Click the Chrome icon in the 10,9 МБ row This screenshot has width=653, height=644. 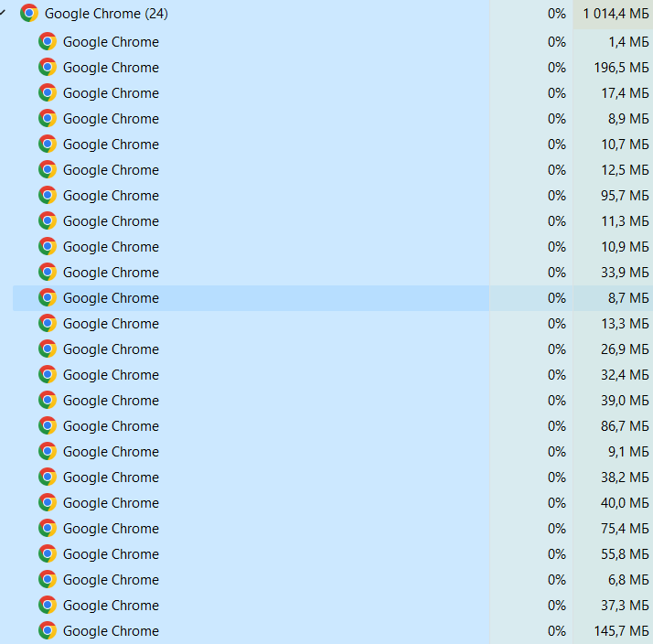48,247
